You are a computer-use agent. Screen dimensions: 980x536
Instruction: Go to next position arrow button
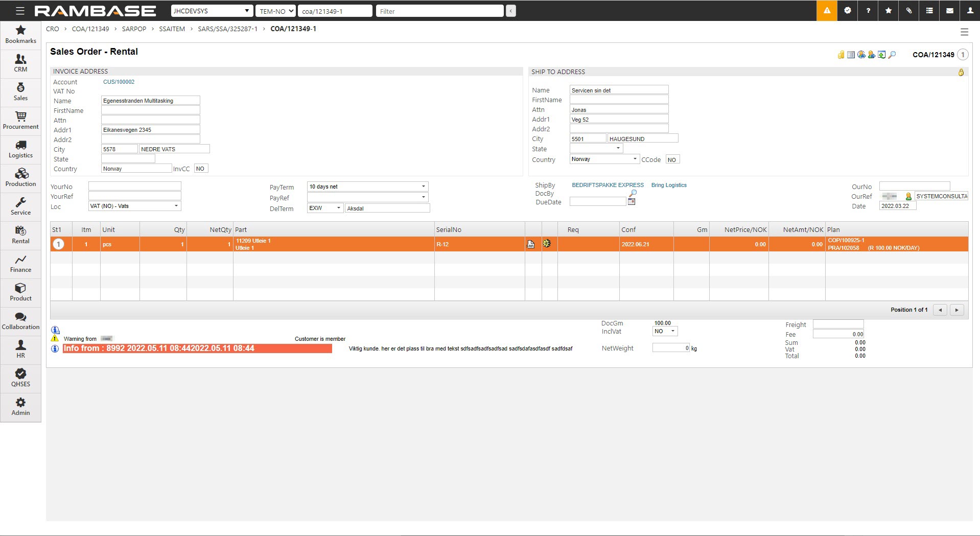point(956,310)
